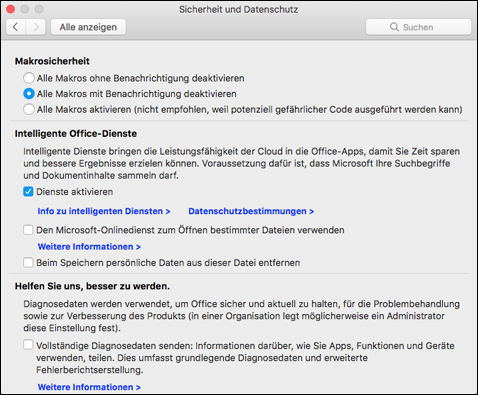The height and width of the screenshot is (395, 478).
Task: Check Beim Speichern persönliche Daten entfernen
Action: [28, 263]
